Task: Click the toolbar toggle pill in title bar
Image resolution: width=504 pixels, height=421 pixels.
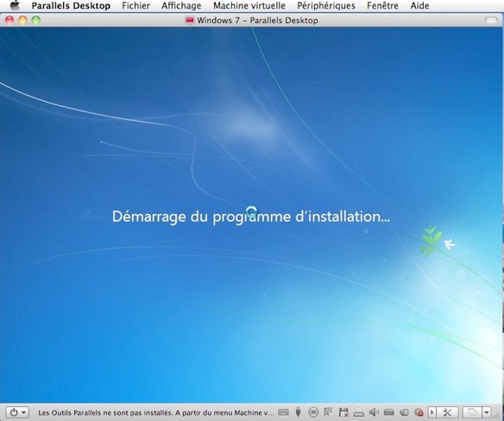Action: pyautogui.click(x=491, y=20)
